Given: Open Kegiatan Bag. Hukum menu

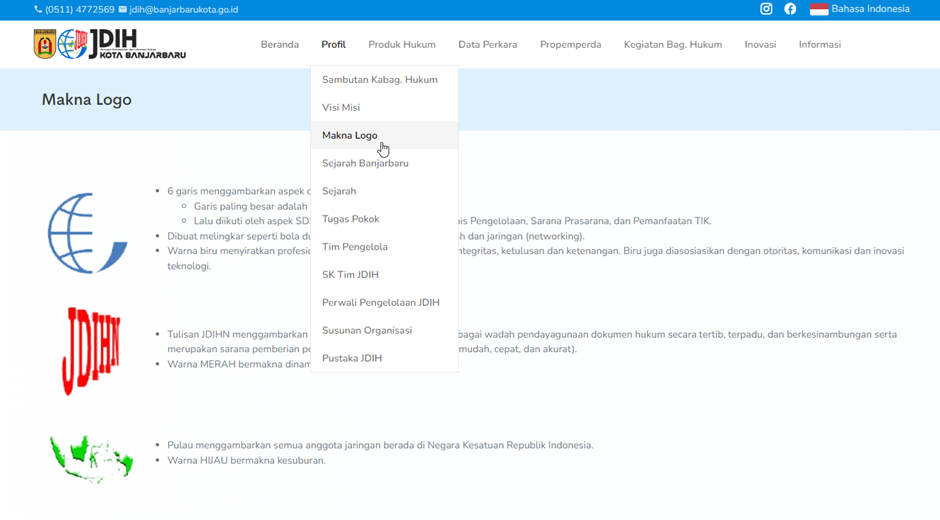Looking at the screenshot, I should 673,44.
